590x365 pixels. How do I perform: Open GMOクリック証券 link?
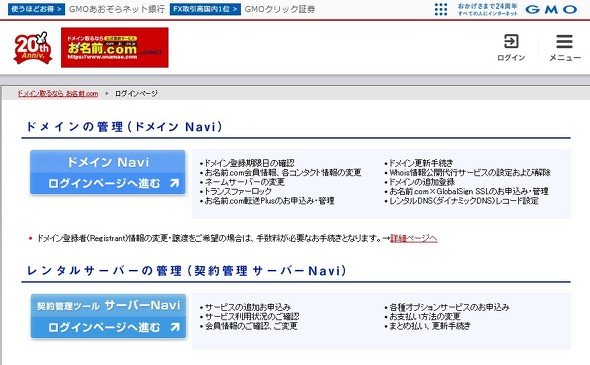[x=280, y=9]
